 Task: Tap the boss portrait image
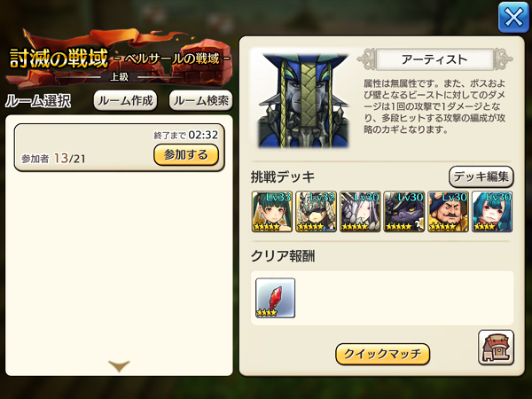(x=303, y=101)
